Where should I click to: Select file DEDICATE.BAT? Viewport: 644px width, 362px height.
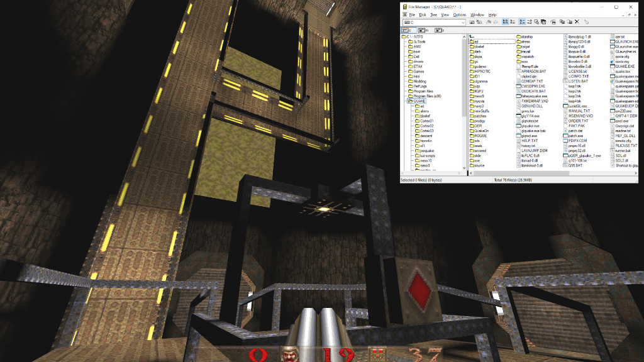point(531,91)
